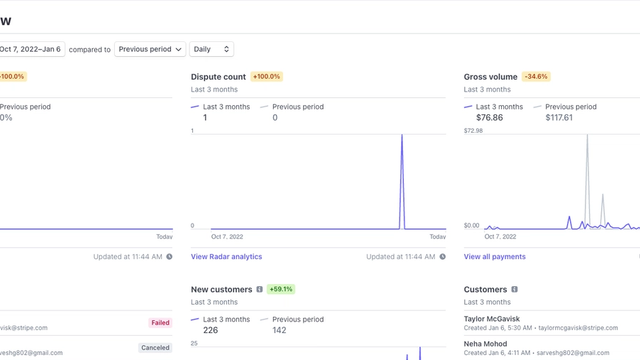Click the Gross volume -34.6% badge
This screenshot has width=640, height=360.
(x=536, y=77)
